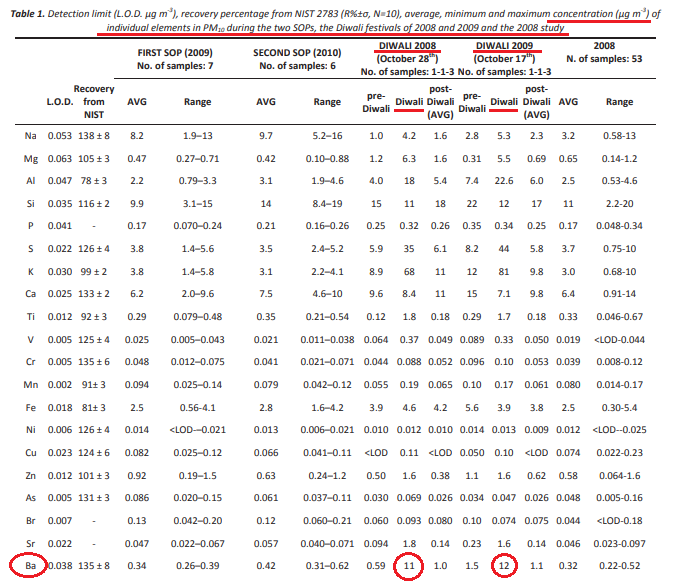Viewport: 679px width, 581px height.
Task: Select the 'Cu' element row label
Action: pyautogui.click(x=30, y=453)
